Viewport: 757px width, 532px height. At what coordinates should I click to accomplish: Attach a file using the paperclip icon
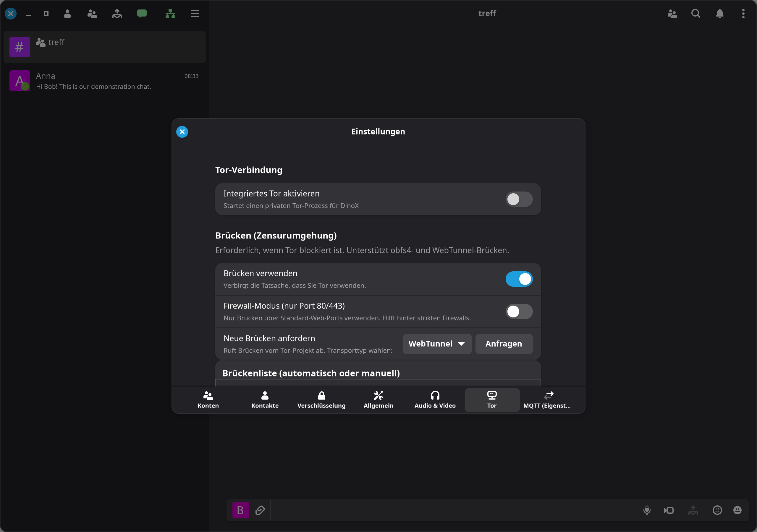[x=260, y=510]
